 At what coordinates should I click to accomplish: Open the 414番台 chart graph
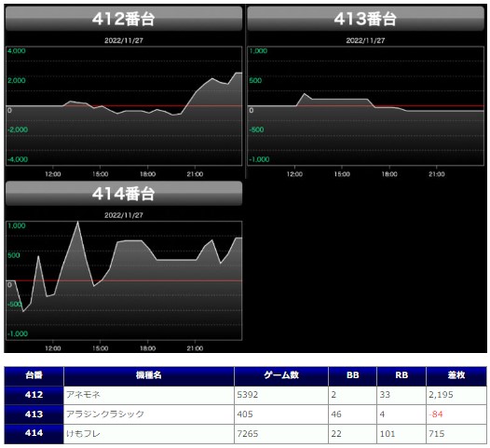point(124,280)
